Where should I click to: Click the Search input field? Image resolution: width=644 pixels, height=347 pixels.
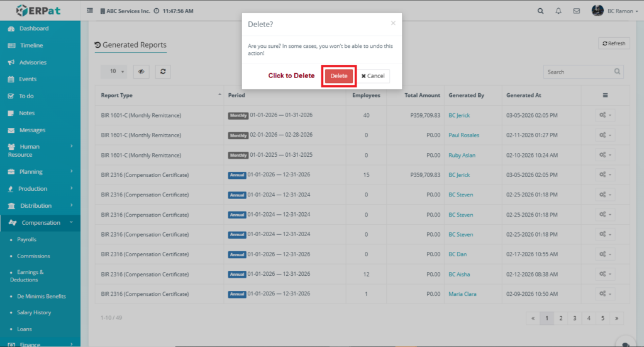click(579, 72)
